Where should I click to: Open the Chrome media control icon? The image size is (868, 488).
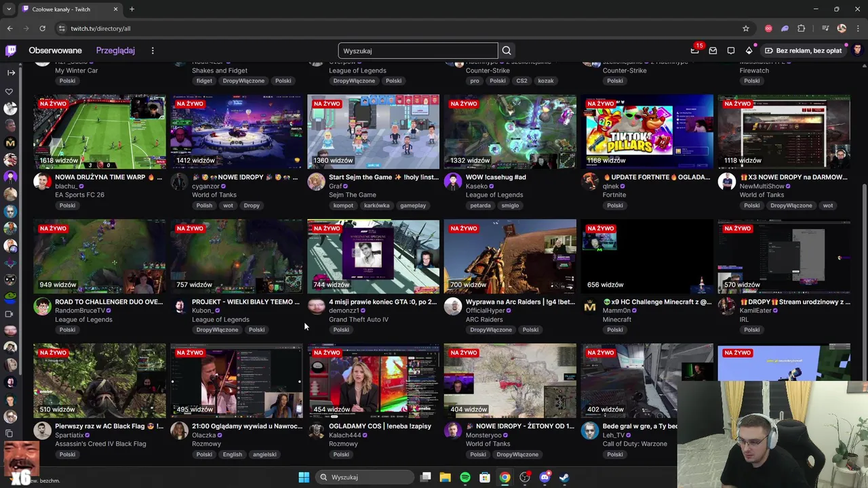pos(825,28)
